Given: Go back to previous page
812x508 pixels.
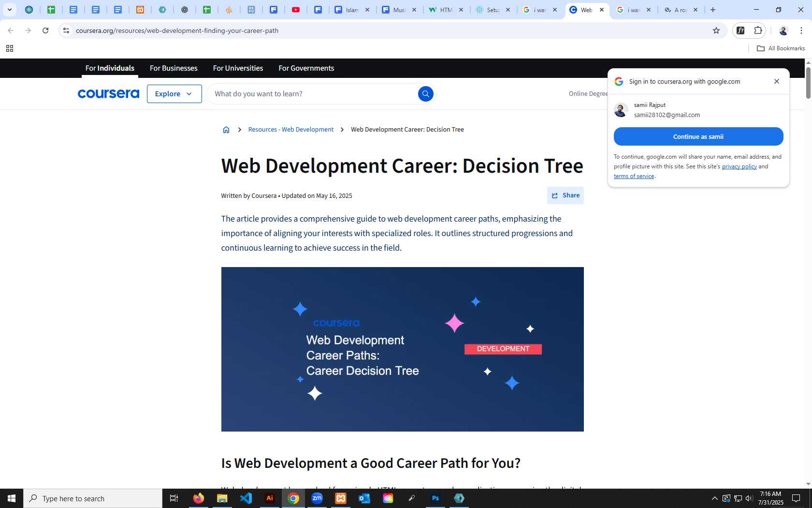Looking at the screenshot, I should coord(11,30).
